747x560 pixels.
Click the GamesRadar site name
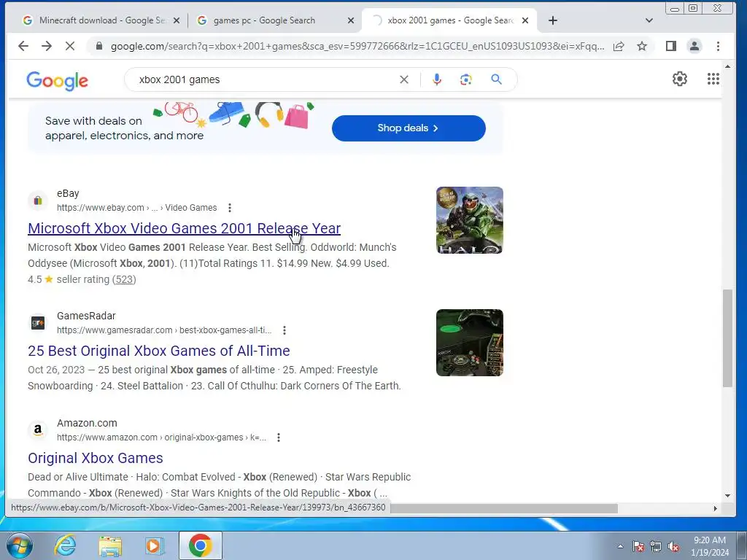(x=86, y=316)
